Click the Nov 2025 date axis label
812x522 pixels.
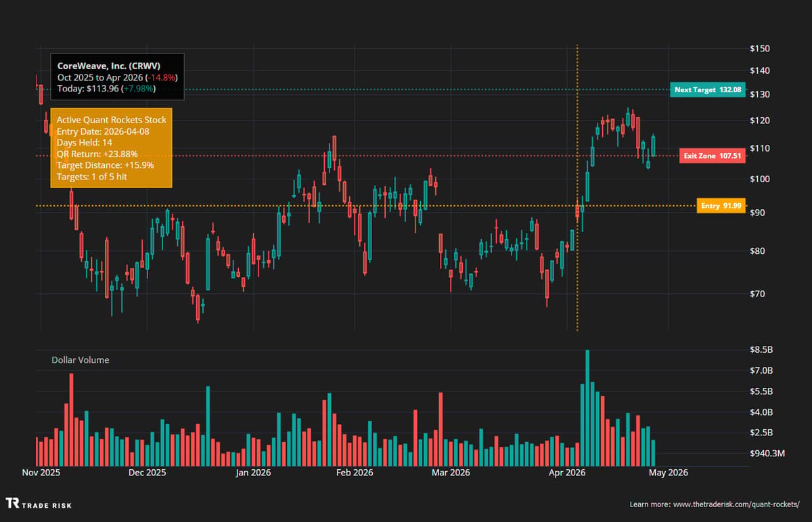pyautogui.click(x=41, y=473)
